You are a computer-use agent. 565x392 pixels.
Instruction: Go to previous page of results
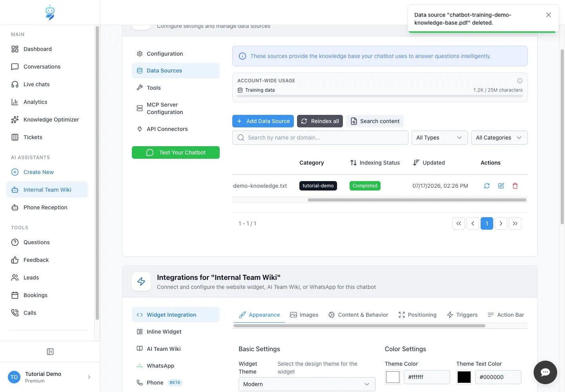(473, 223)
